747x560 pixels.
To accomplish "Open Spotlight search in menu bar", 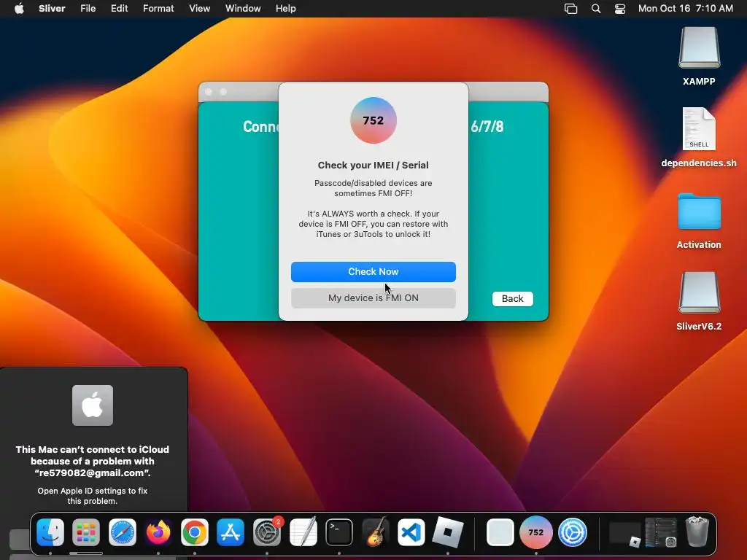I will tap(596, 9).
